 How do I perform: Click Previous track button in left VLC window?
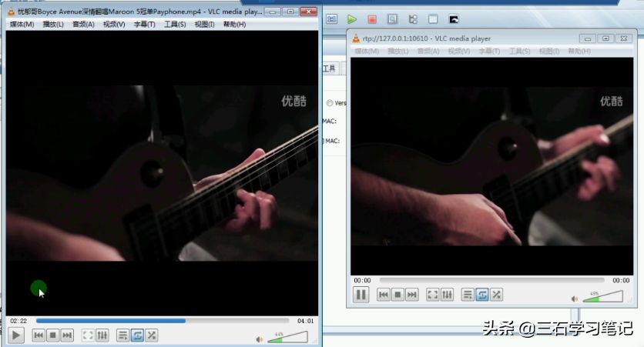coord(39,335)
